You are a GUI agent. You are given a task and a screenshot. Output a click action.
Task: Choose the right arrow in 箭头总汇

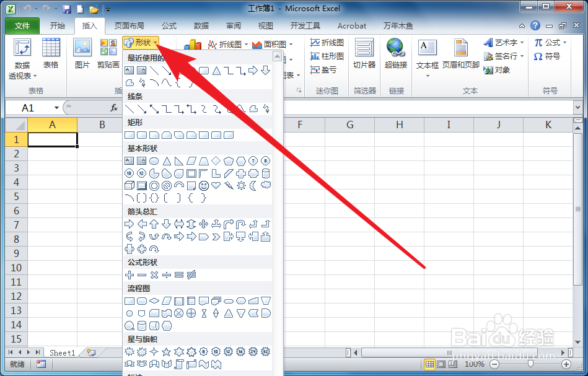click(x=129, y=224)
